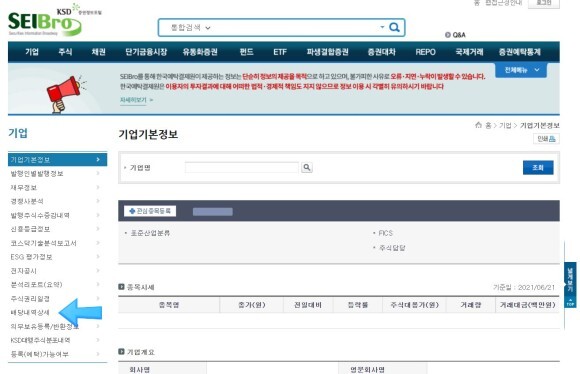Open the 펀드 main menu
The width and height of the screenshot is (580, 374).
(x=246, y=52)
